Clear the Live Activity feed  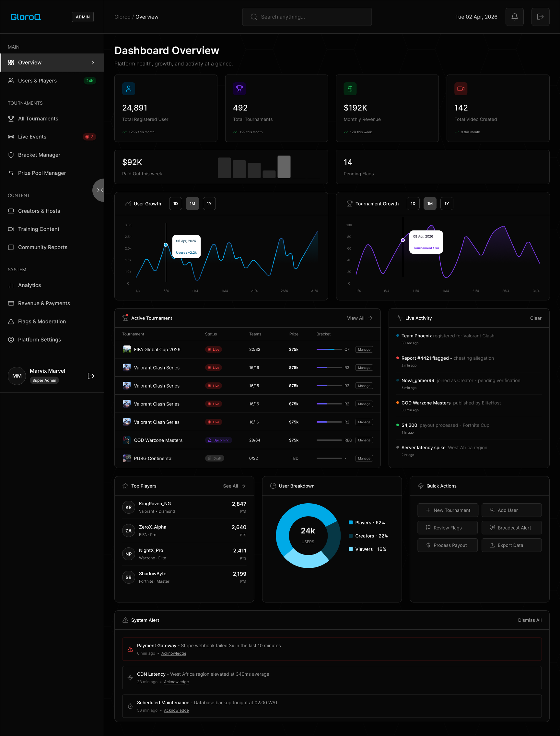point(536,318)
